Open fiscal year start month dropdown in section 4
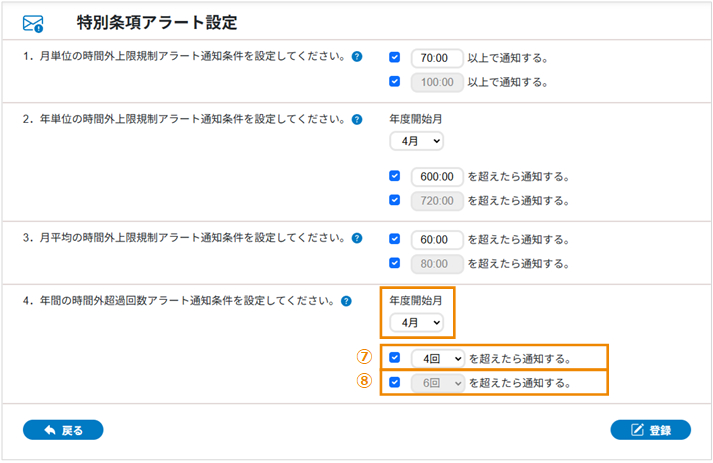 [416, 322]
